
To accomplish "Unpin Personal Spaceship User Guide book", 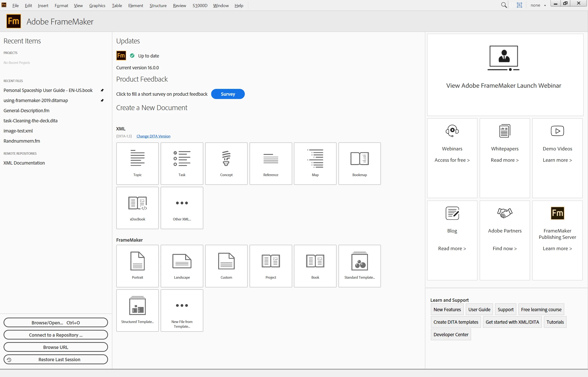I will [102, 90].
